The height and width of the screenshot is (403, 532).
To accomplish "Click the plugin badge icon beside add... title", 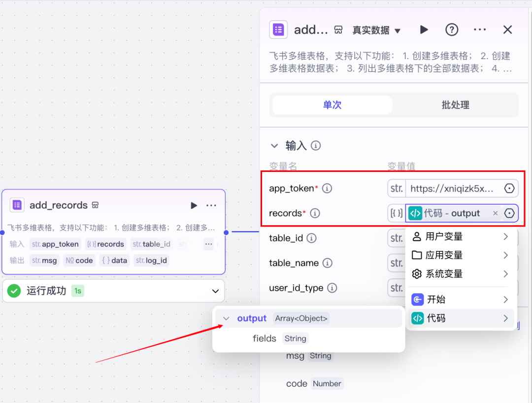I will point(338,30).
